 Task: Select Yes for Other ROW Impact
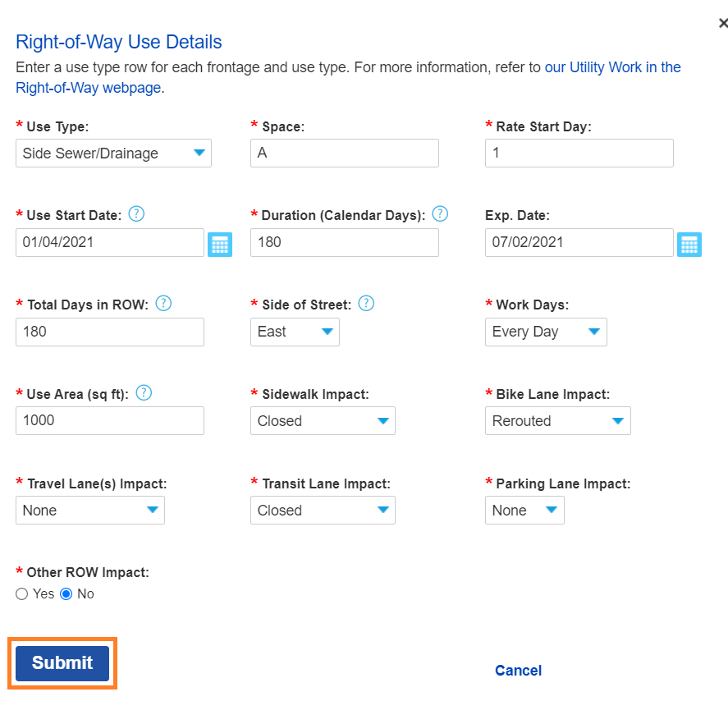tap(22, 593)
